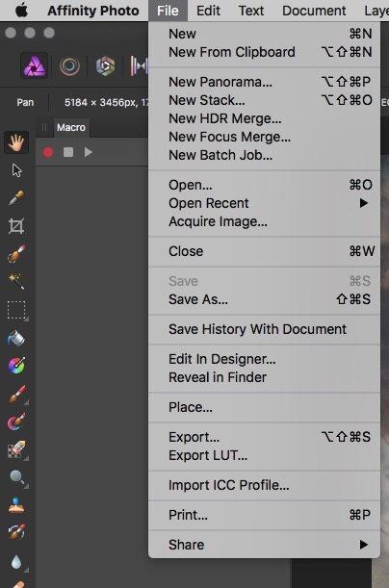Close the open File menu

point(168,11)
